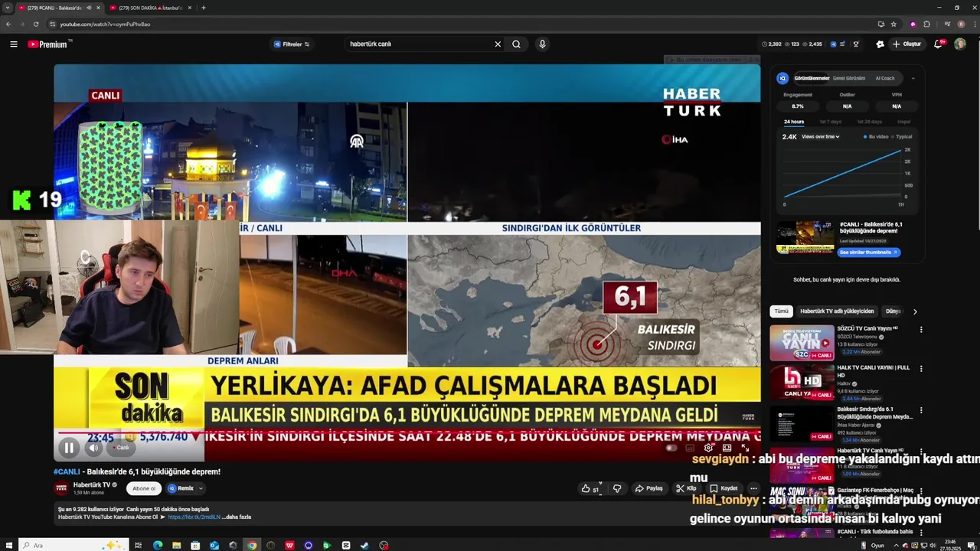Open options for Balıkesir Sındırgı'da video
Image resolution: width=980 pixels, height=551 pixels.
(x=921, y=410)
